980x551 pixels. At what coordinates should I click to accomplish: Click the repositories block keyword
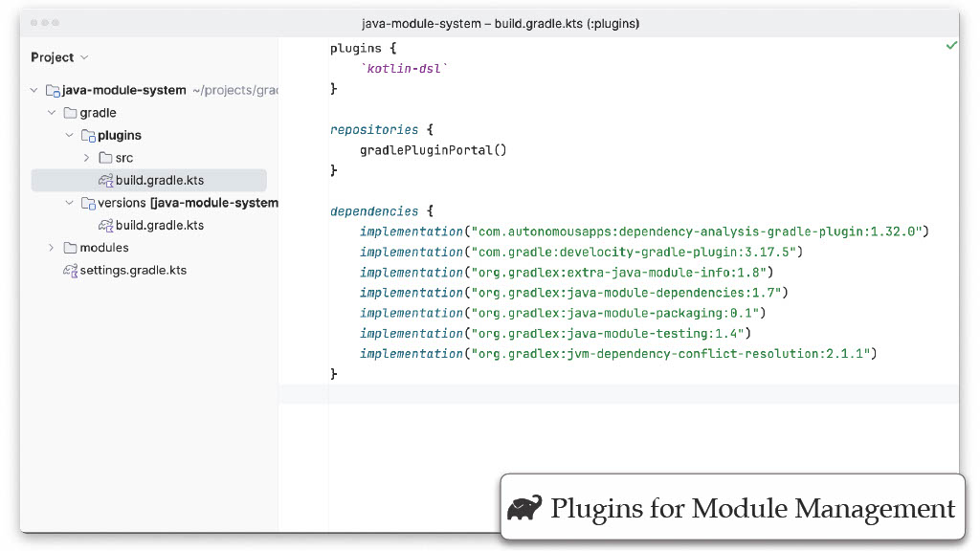pyautogui.click(x=374, y=130)
